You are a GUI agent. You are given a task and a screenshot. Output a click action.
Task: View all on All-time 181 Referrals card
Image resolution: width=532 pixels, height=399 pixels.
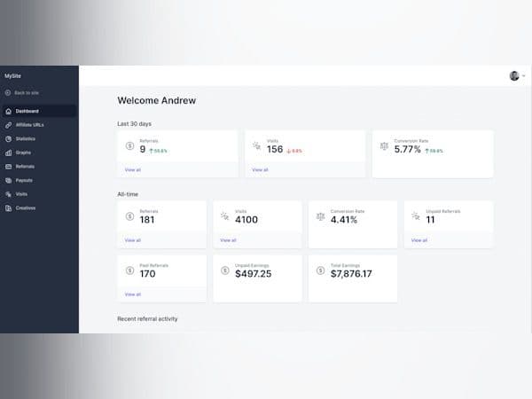[x=133, y=240]
